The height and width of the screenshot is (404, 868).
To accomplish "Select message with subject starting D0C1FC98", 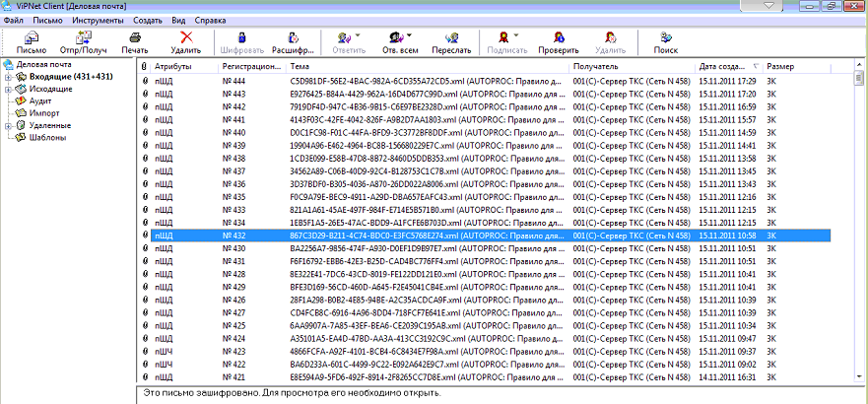I will click(485, 132).
